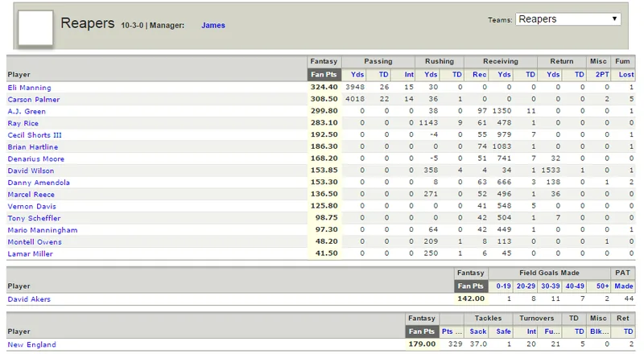
Task: Select Eli Manning's 324.40 fantasy points
Action: (x=324, y=88)
